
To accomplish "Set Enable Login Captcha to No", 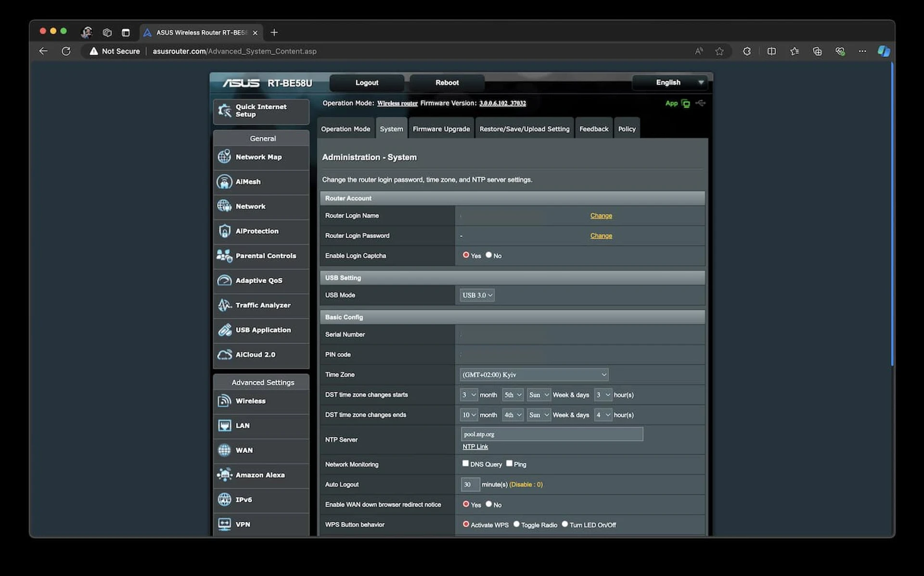I will (x=488, y=255).
